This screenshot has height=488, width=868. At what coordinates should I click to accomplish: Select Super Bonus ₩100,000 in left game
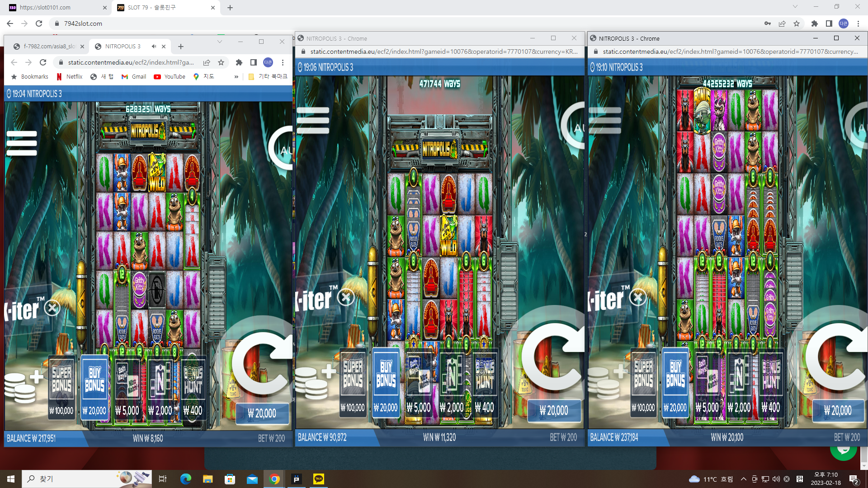pyautogui.click(x=61, y=387)
